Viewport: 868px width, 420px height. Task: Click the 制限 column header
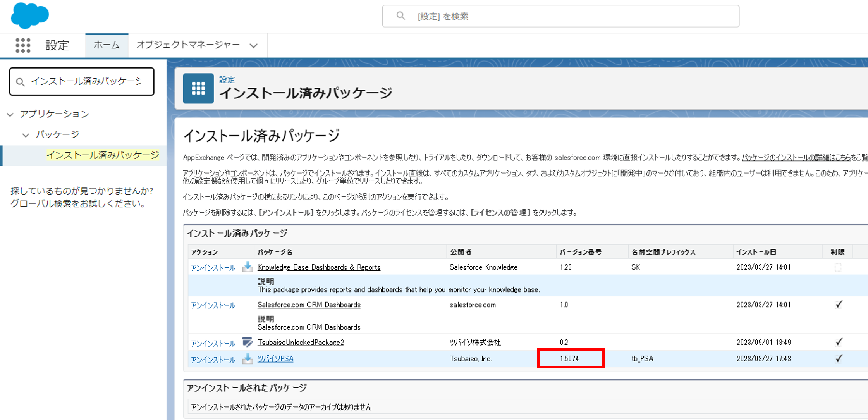[837, 252]
